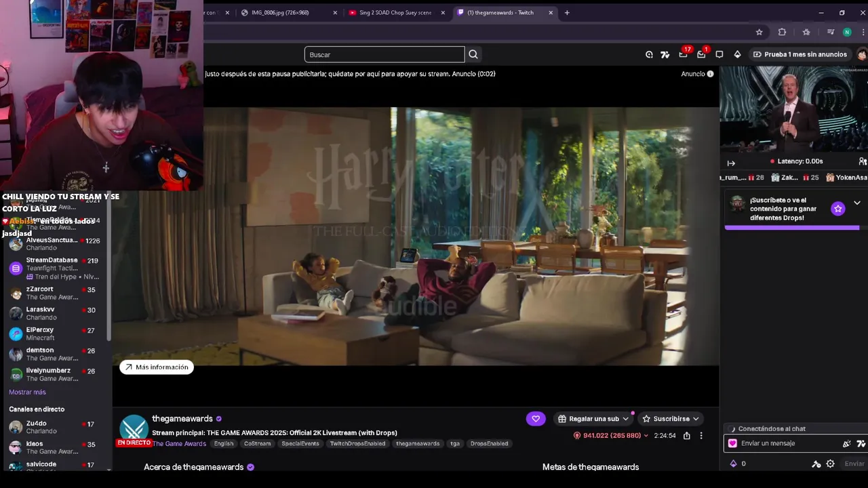Open 7TV emote menu in chat input
The height and width of the screenshot is (488, 868).
click(x=861, y=443)
